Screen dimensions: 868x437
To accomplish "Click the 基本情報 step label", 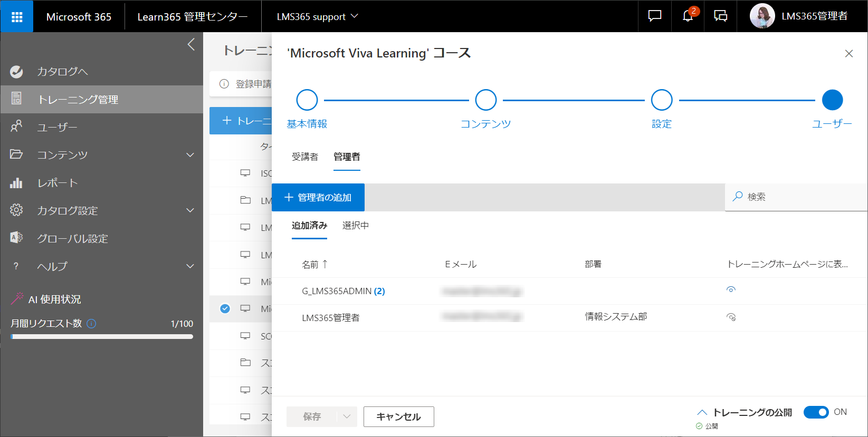I will [307, 124].
